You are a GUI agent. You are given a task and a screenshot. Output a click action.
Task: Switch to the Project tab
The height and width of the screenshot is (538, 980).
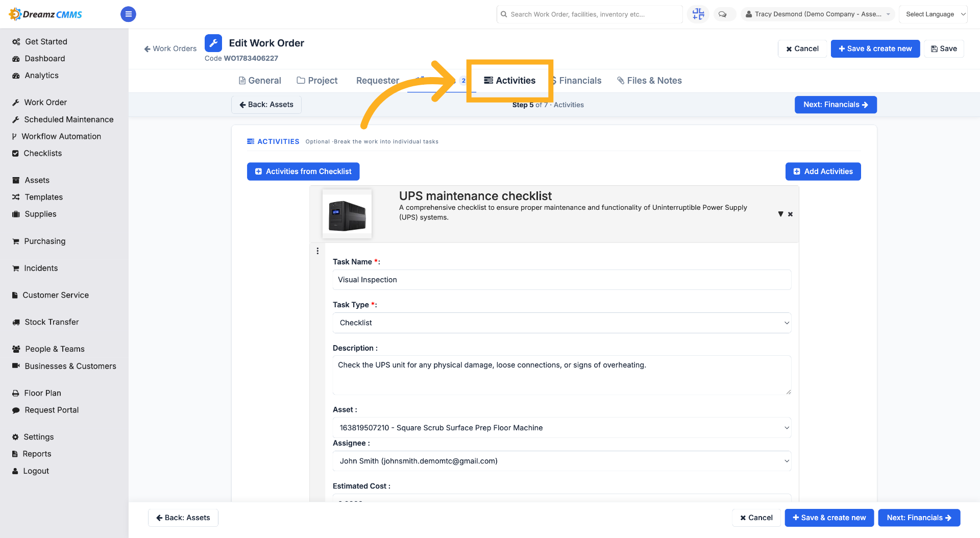tap(317, 81)
